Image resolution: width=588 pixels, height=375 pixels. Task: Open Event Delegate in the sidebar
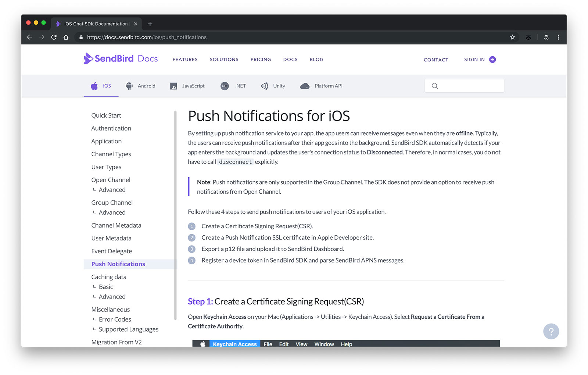[x=111, y=251]
